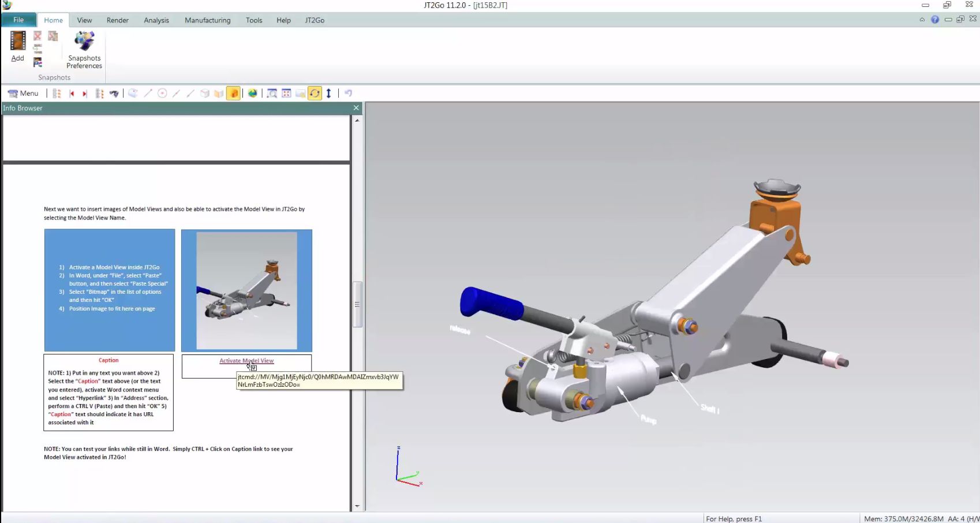Toggle the highlighted orange parts toolbar icon
This screenshot has height=523, width=980.
pyautogui.click(x=233, y=93)
